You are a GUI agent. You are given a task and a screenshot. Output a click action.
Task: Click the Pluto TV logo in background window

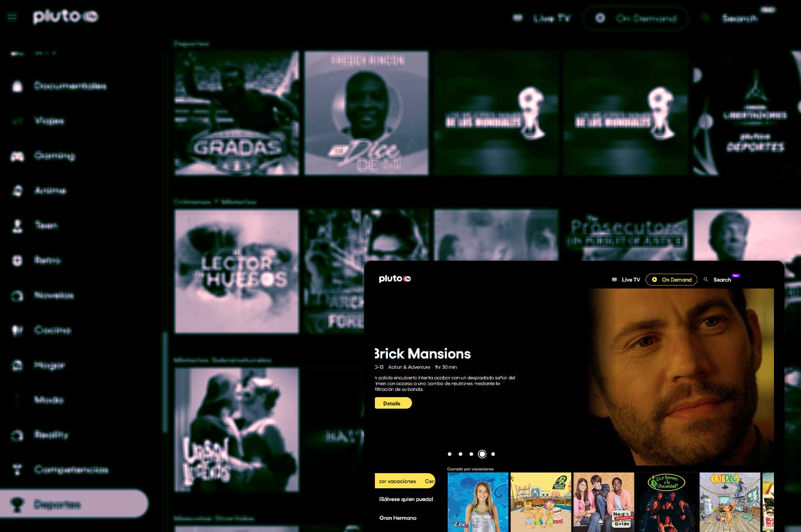(x=66, y=16)
